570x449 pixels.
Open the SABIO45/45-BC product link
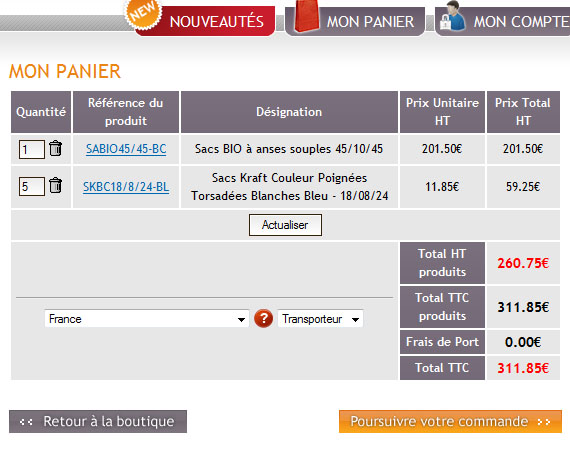(x=126, y=149)
